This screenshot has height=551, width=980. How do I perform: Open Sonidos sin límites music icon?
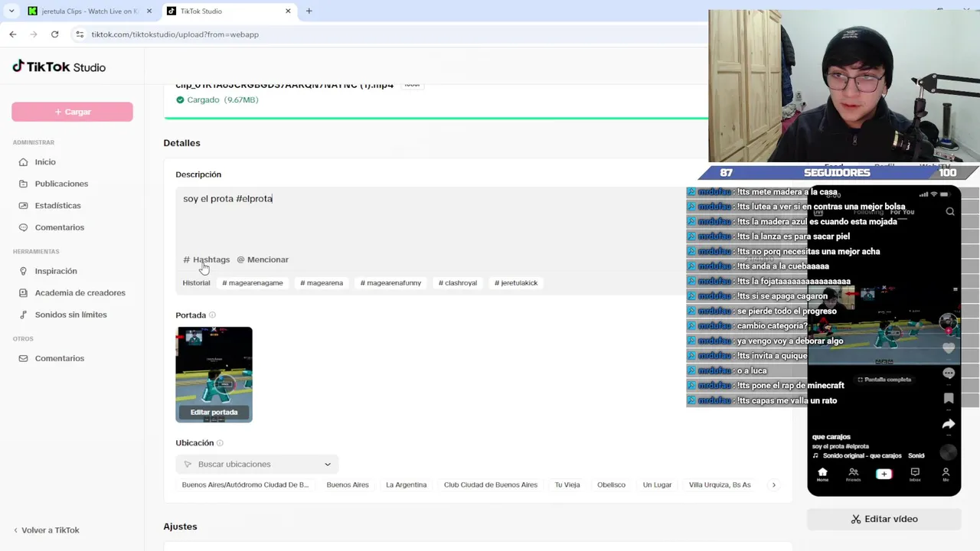pyautogui.click(x=23, y=315)
